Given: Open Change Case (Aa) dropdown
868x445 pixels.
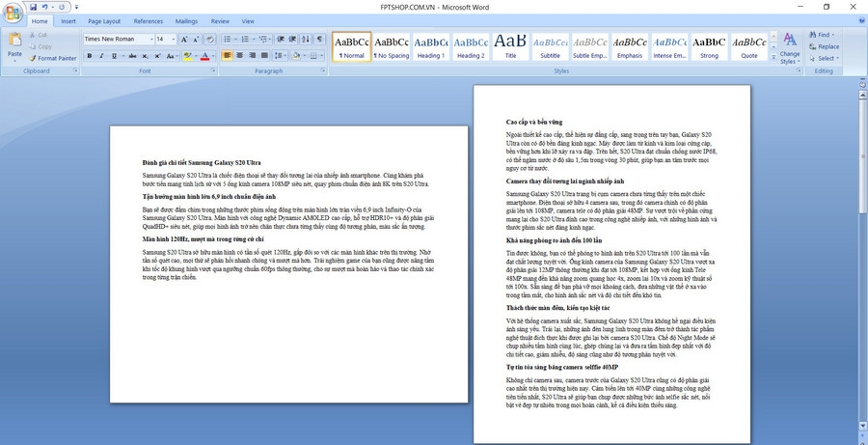Looking at the screenshot, I should (172, 56).
